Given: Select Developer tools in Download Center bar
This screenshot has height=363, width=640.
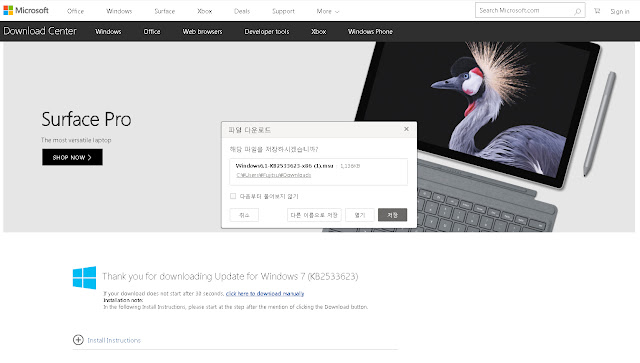Looking at the screenshot, I should (267, 31).
